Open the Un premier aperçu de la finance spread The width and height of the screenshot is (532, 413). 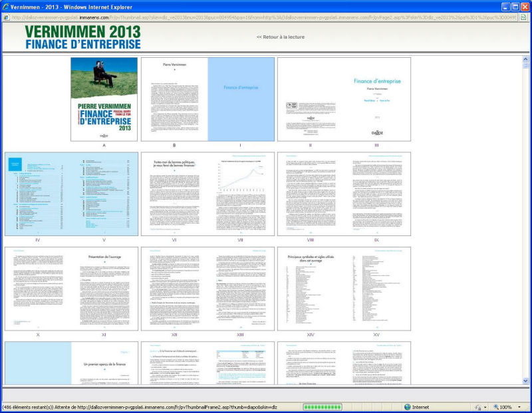point(71,363)
